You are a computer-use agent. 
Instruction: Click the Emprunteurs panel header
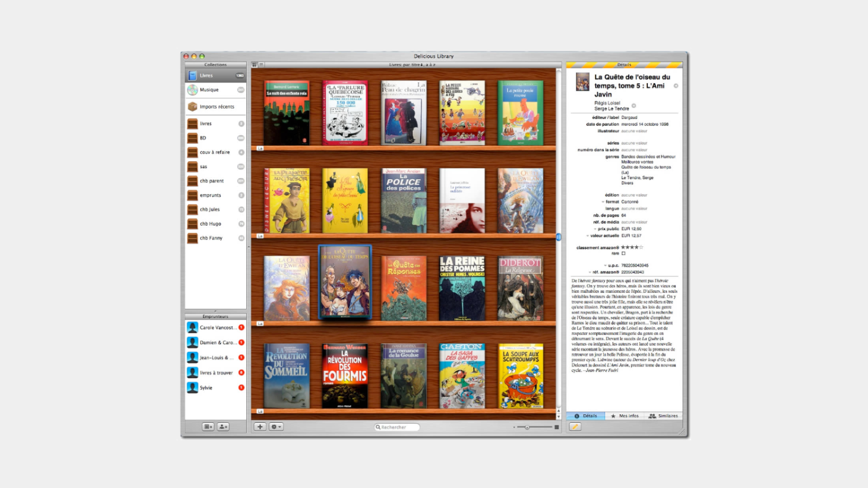[216, 316]
